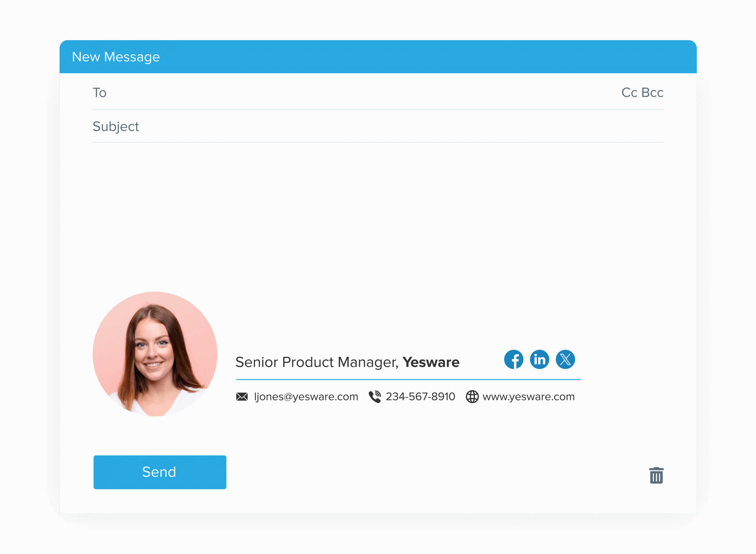Click the Facebook icon in signature
The image size is (756, 554).
coord(513,360)
